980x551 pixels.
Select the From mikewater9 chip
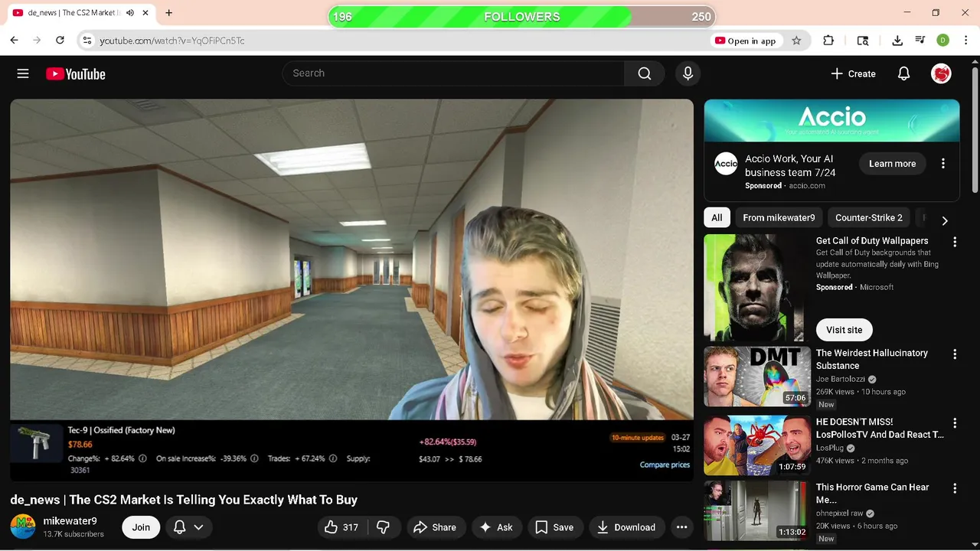pos(779,217)
